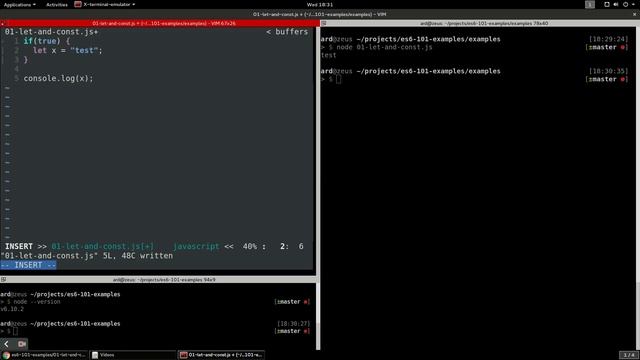Select the right terminal pane title bar
Image resolution: width=640 pixels, height=360 pixels.
point(480,23)
